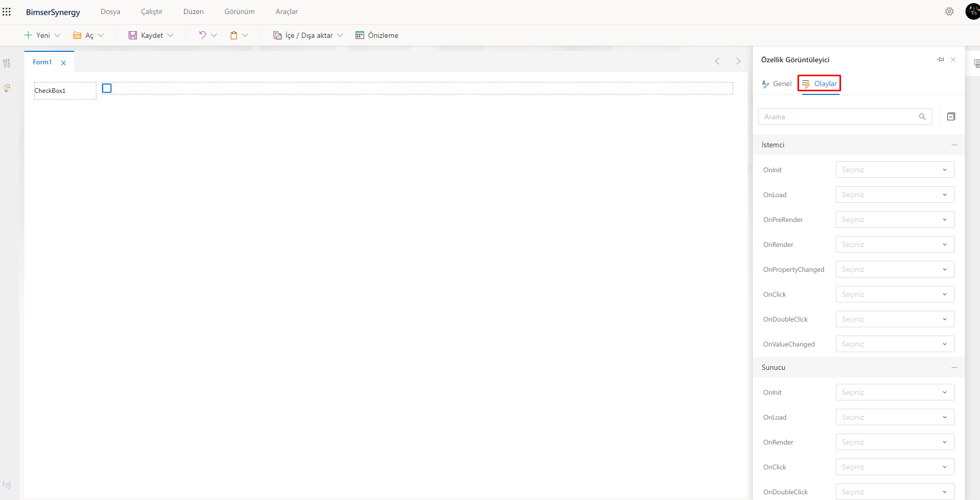Image resolution: width=980 pixels, height=500 pixels.
Task: Open the Sunucu OnRender dropdown
Action: [895, 442]
